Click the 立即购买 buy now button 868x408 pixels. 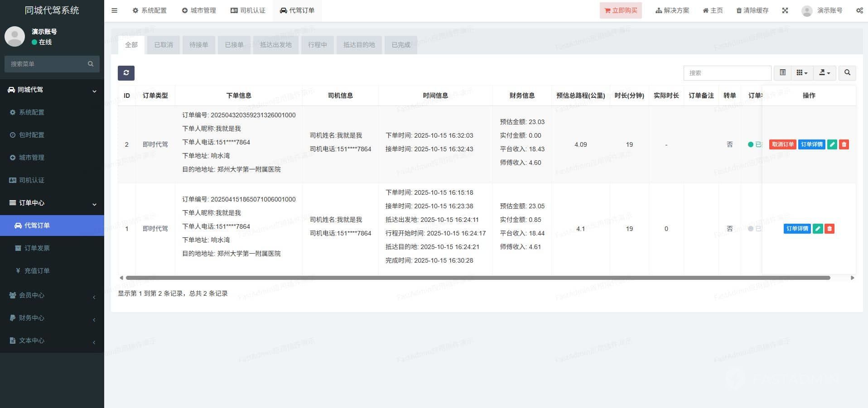(x=621, y=10)
